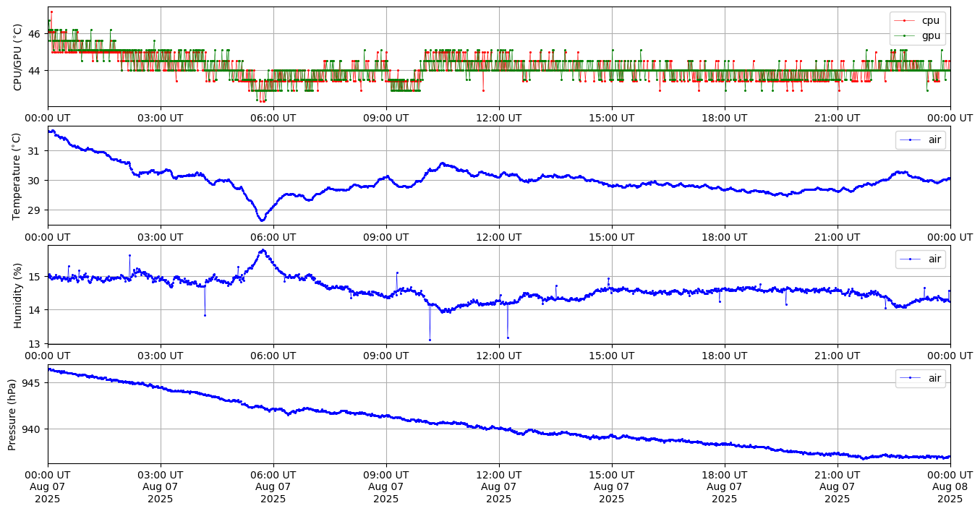Click "12:00 UT" under the CPU/GPU plot

click(499, 118)
